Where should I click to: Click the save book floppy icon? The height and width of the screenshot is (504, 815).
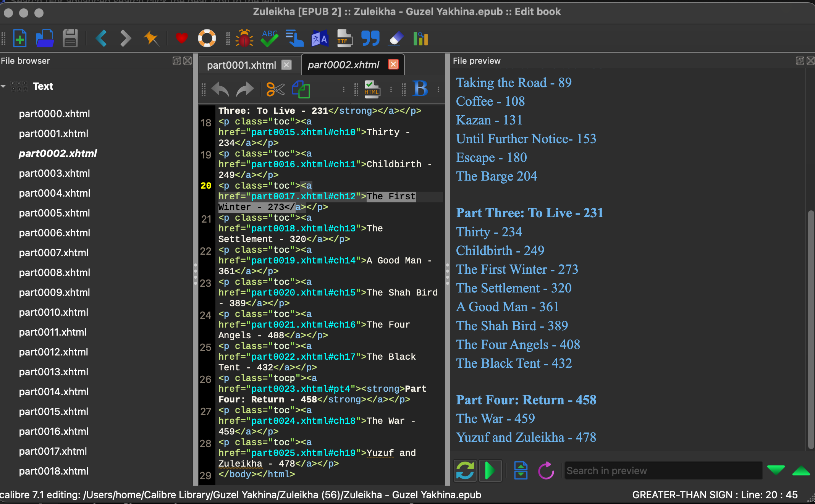pos(70,38)
